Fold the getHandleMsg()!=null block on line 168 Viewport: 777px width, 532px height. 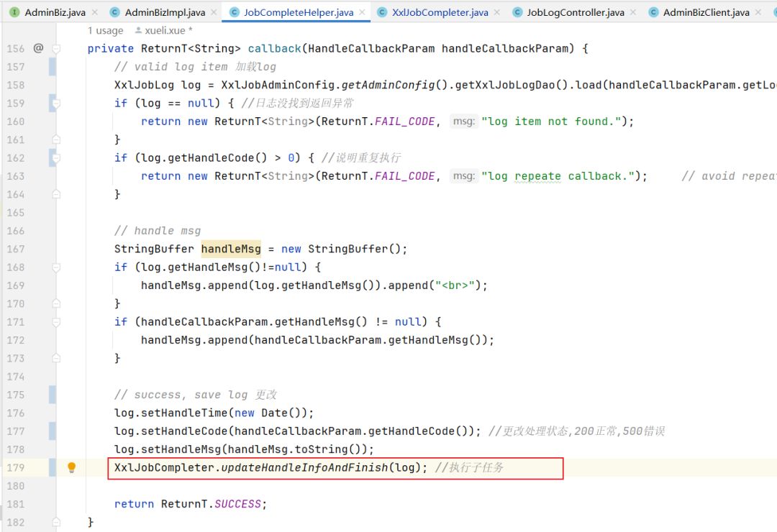click(57, 267)
